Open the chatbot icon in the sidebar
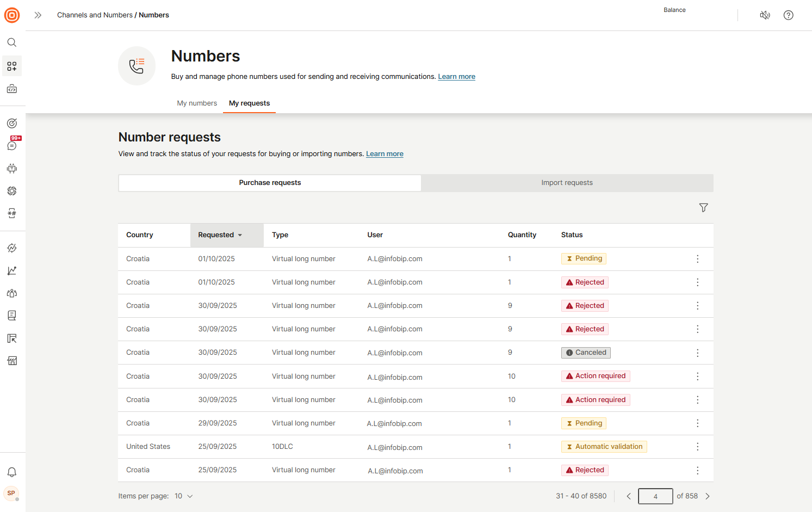 (x=12, y=169)
